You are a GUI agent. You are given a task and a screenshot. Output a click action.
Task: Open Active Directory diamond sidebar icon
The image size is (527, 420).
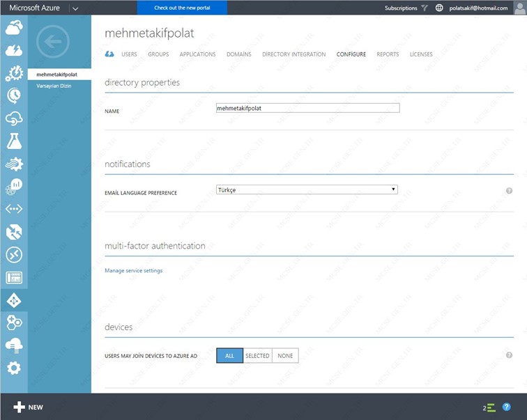(14, 300)
